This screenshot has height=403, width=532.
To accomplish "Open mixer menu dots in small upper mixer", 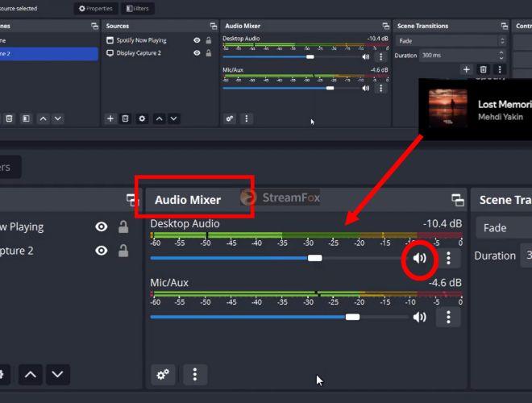I will (247, 118).
